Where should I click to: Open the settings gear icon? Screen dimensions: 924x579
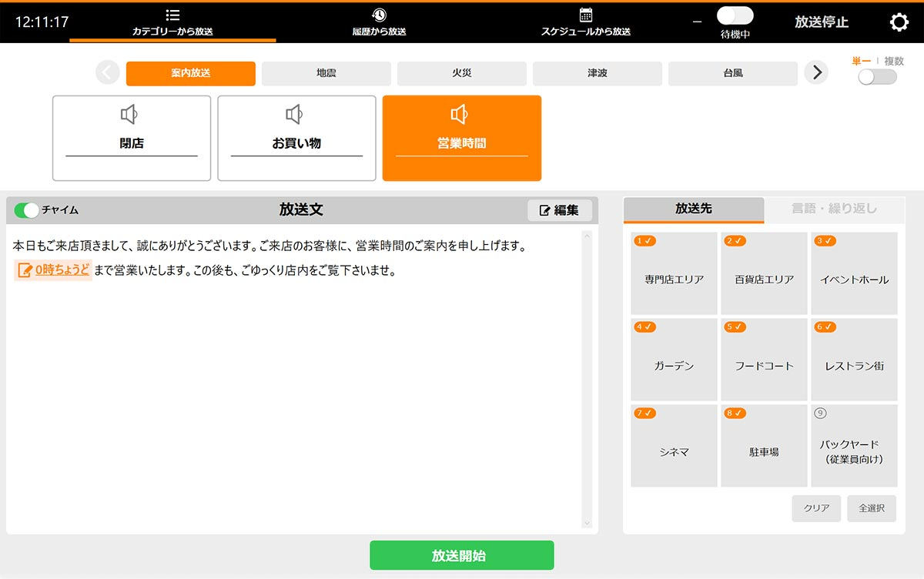coord(899,22)
